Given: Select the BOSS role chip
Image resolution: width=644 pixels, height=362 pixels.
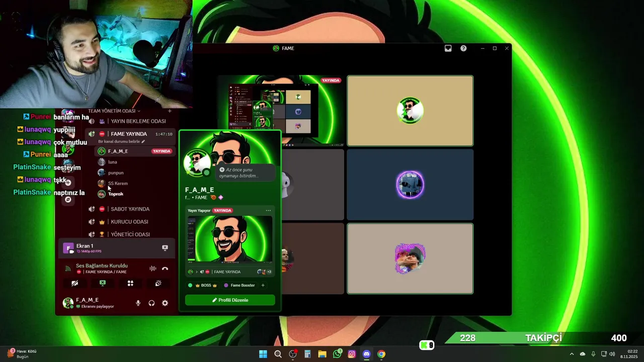Looking at the screenshot, I should tap(203, 286).
